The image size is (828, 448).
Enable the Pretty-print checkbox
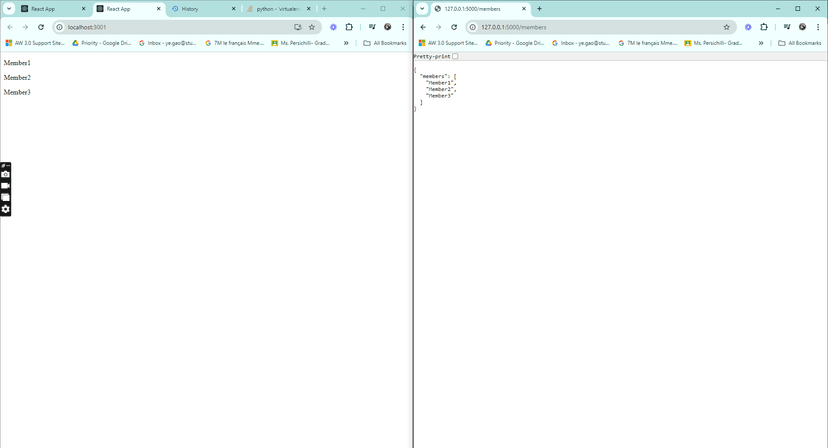[455, 56]
